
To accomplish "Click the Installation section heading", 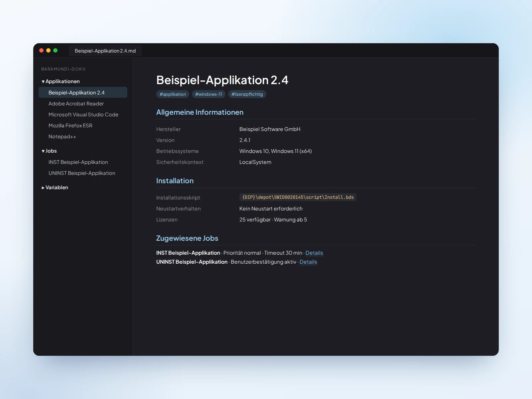I will tap(175, 181).
